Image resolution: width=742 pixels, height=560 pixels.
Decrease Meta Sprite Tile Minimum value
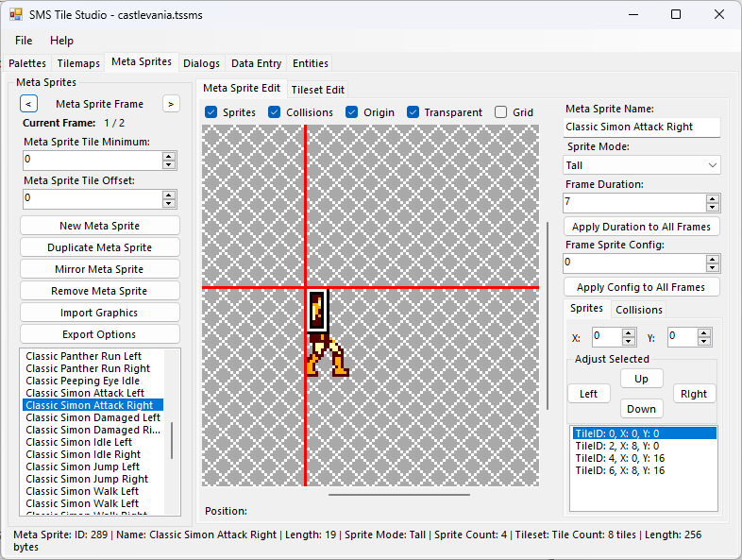[169, 164]
